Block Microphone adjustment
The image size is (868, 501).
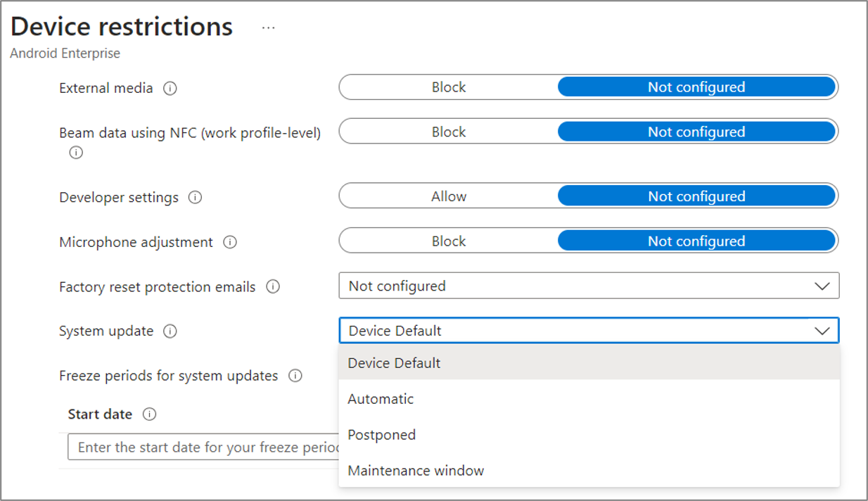449,241
